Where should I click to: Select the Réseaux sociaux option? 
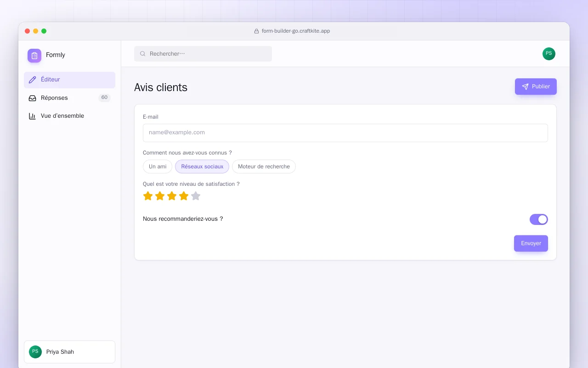tap(202, 167)
